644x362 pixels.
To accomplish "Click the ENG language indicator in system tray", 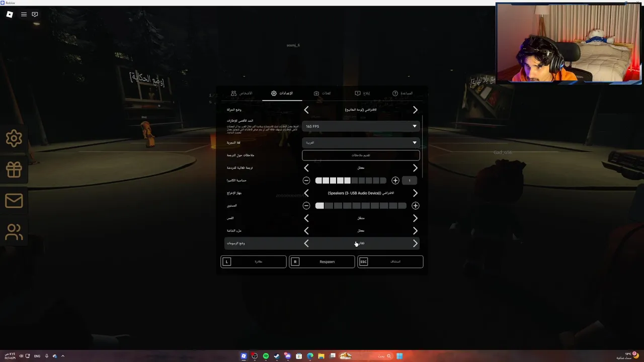I will (37, 356).
